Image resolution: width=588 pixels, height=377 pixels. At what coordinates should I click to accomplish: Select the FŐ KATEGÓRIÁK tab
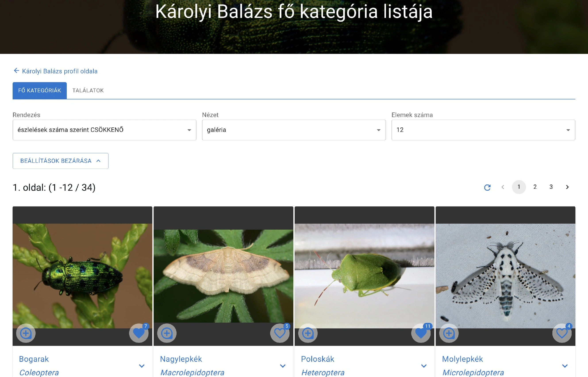[x=39, y=90]
